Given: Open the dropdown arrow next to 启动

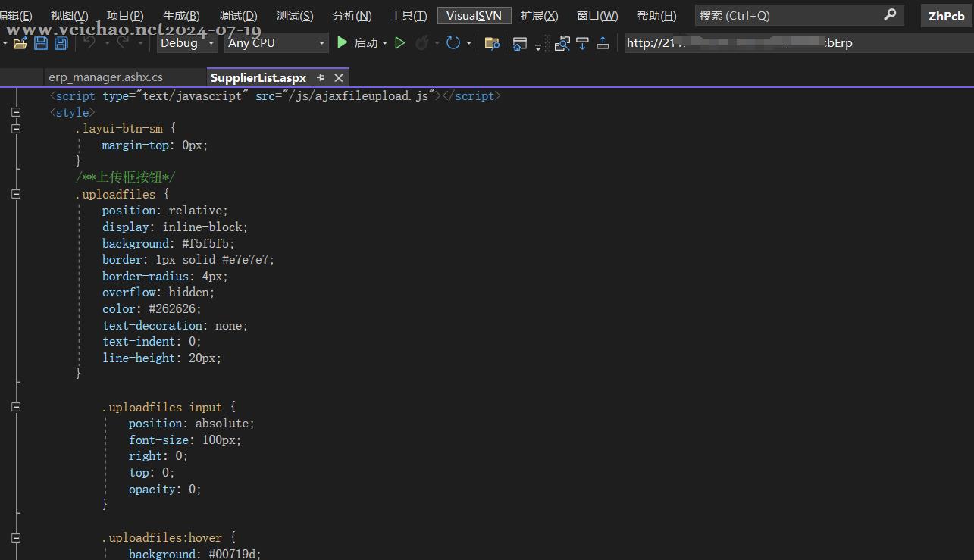Looking at the screenshot, I should [385, 43].
